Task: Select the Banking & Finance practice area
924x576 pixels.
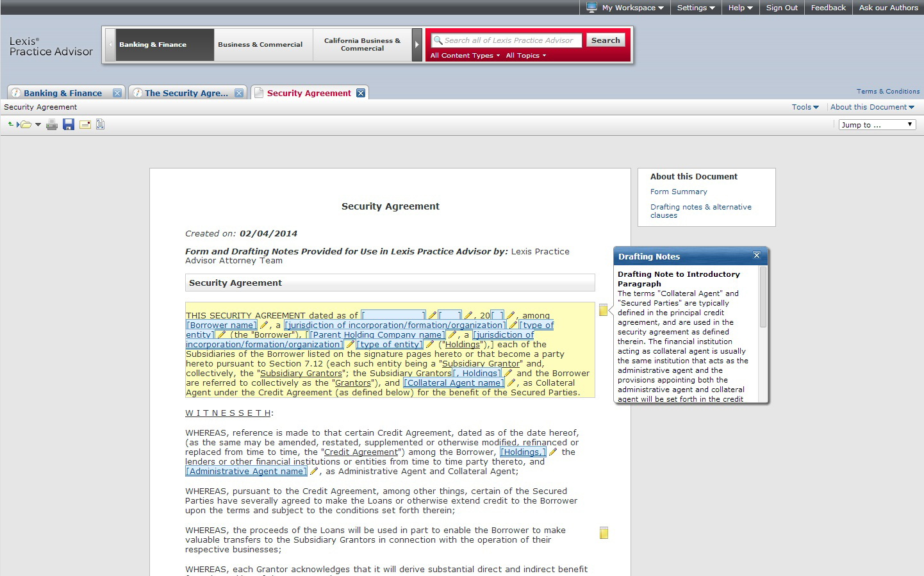Action: click(x=165, y=45)
